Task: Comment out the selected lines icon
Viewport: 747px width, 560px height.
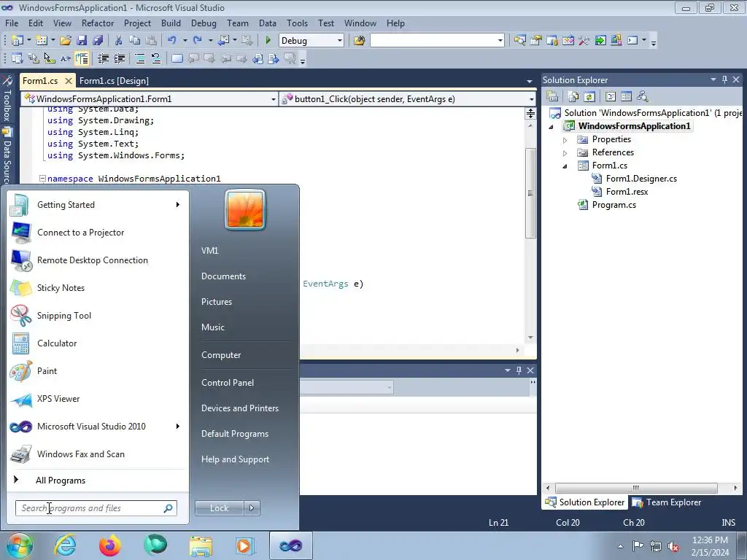Action: (x=140, y=58)
